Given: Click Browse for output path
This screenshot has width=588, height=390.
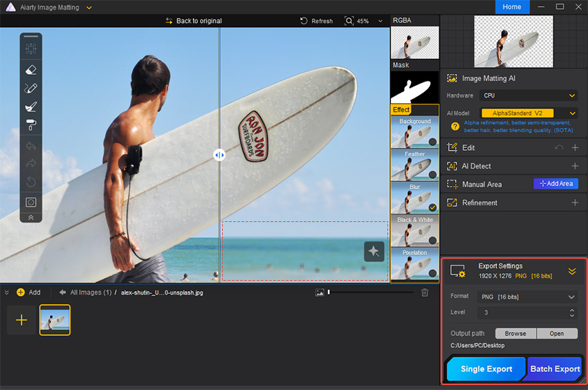Looking at the screenshot, I should [515, 333].
